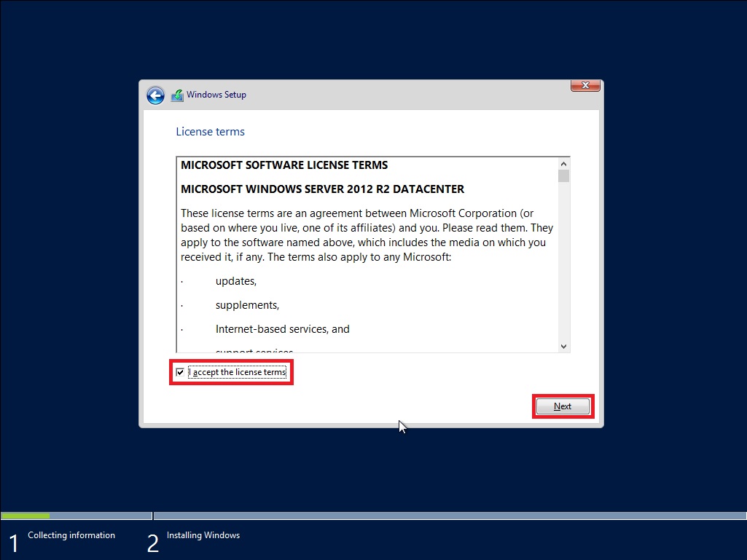Image resolution: width=747 pixels, height=560 pixels.
Task: Click the 'updates,' bullet line
Action: 236,281
